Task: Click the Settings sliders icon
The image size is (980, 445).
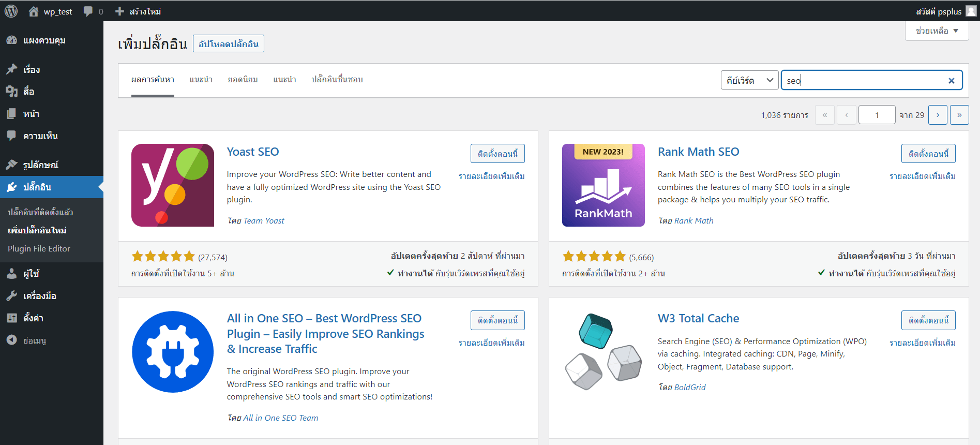Action: point(11,318)
